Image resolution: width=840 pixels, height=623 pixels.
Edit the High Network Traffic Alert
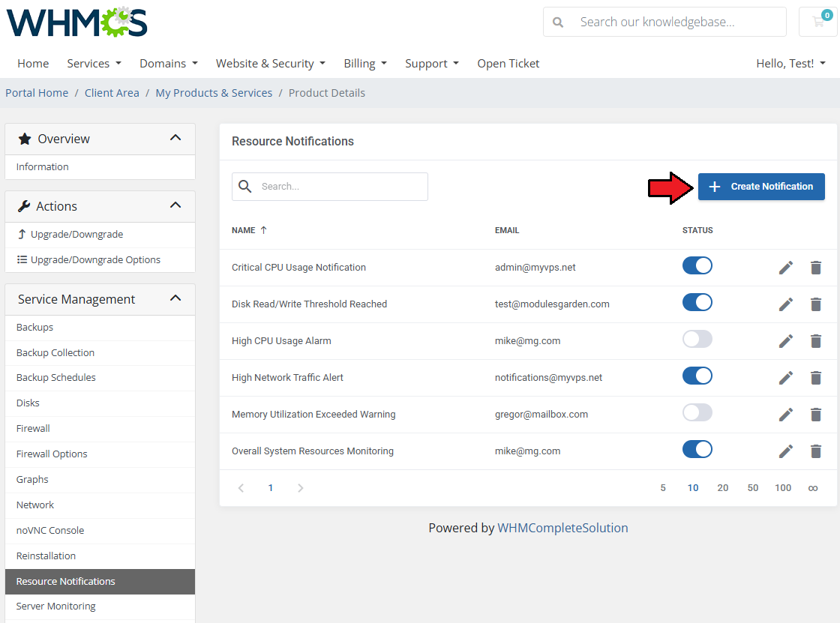pyautogui.click(x=785, y=378)
